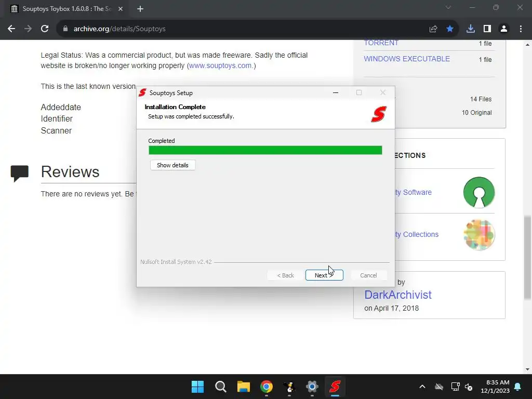Go forward in the Chrome browser
The image size is (532, 399).
[x=28, y=29]
